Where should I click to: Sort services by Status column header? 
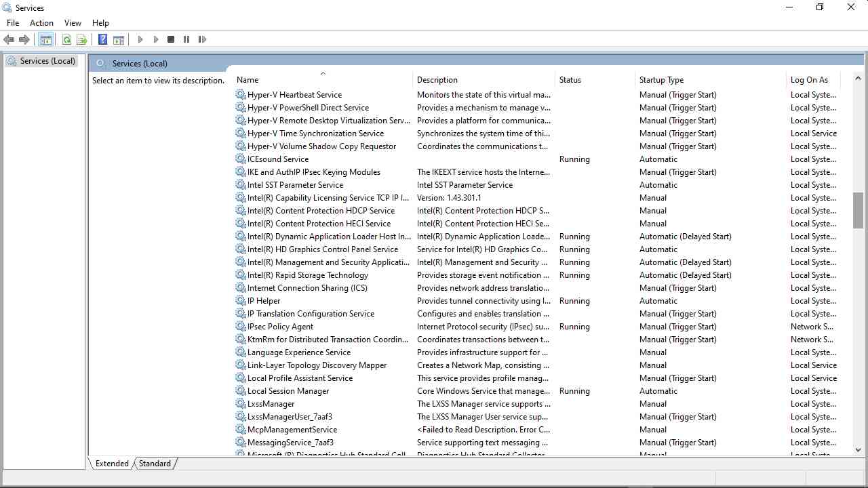(570, 80)
